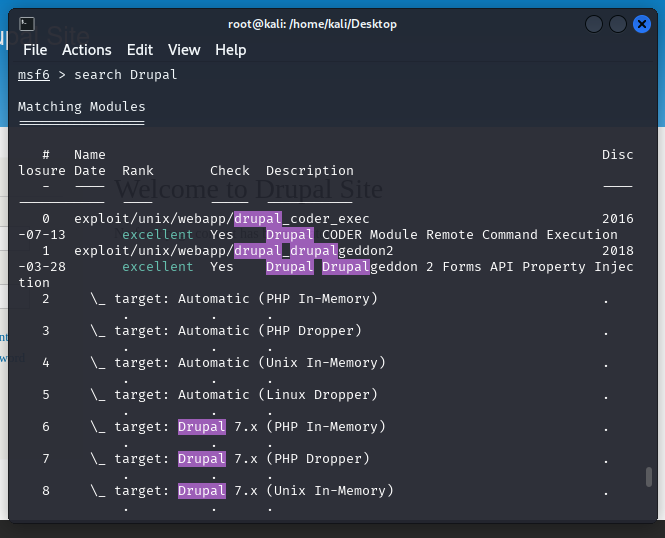Click the terminal's vertical scrollbar thumb

650,477
